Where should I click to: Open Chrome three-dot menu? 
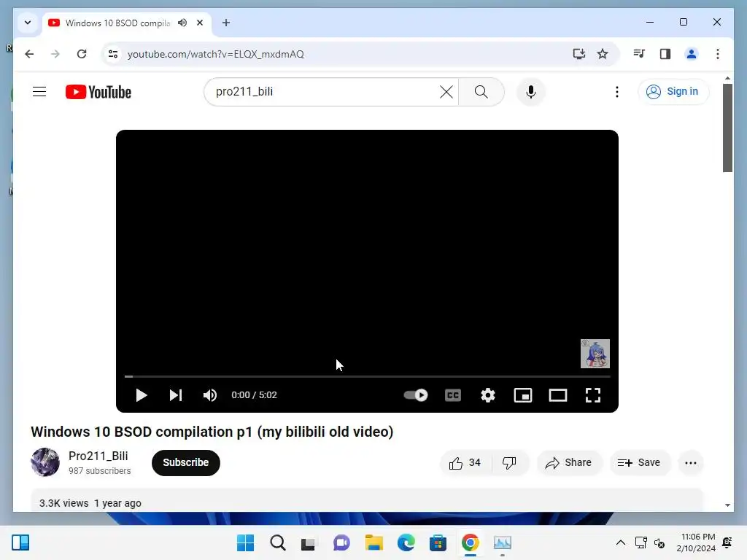click(x=718, y=54)
